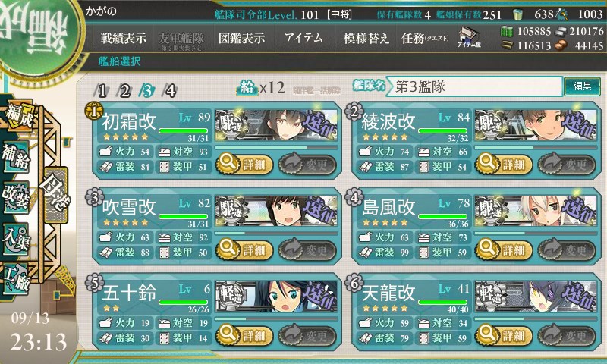Viewport: 607px width, 364px height.
Task: Click 詳細 button for 初霜改
Action: pyautogui.click(x=244, y=165)
